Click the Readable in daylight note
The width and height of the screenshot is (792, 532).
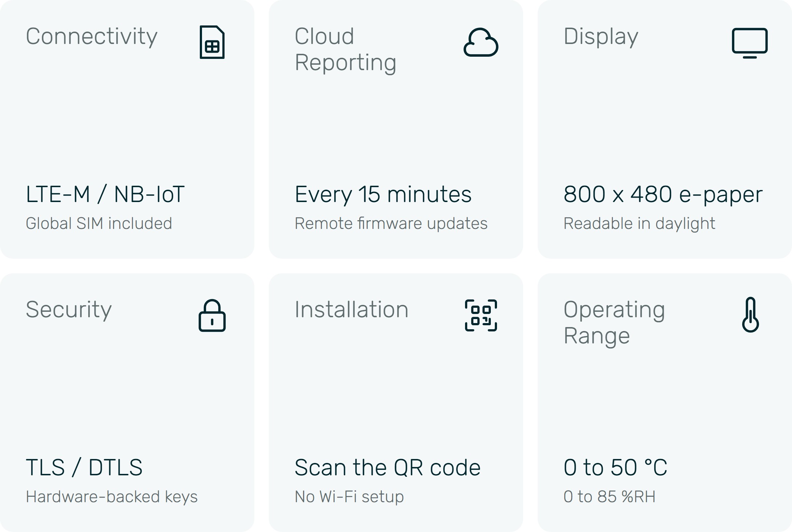click(639, 224)
